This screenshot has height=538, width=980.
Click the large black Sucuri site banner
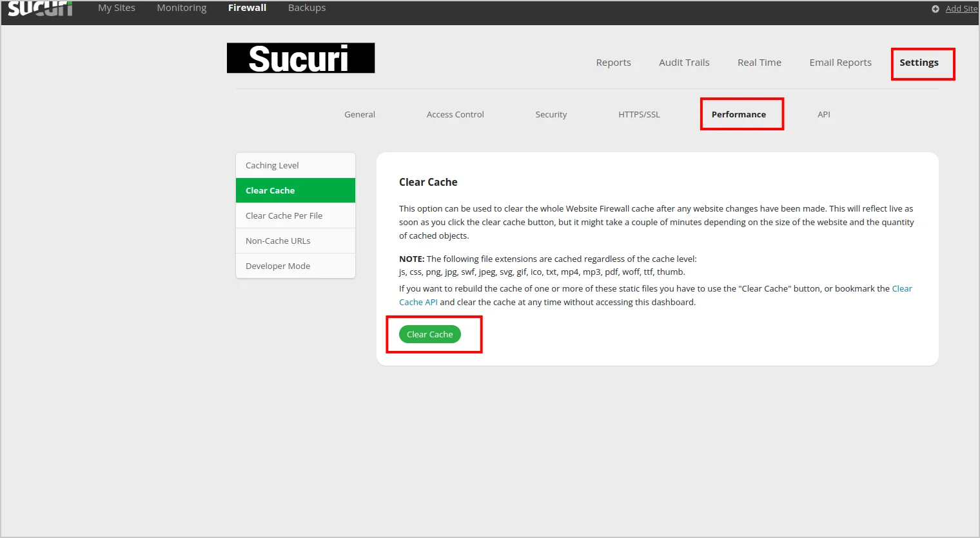click(300, 58)
